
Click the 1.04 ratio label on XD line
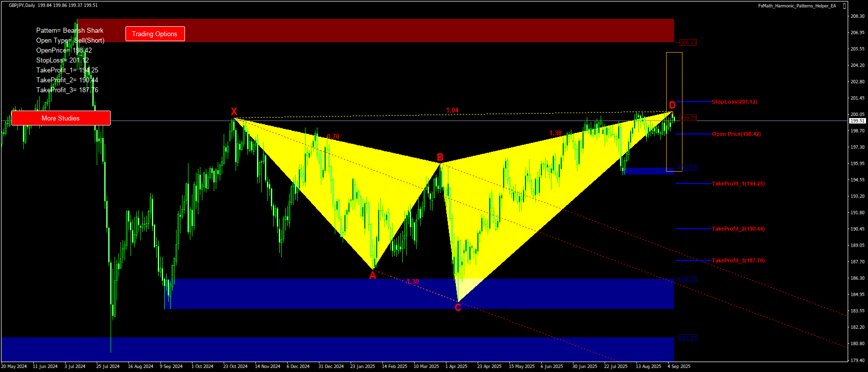[x=452, y=110]
